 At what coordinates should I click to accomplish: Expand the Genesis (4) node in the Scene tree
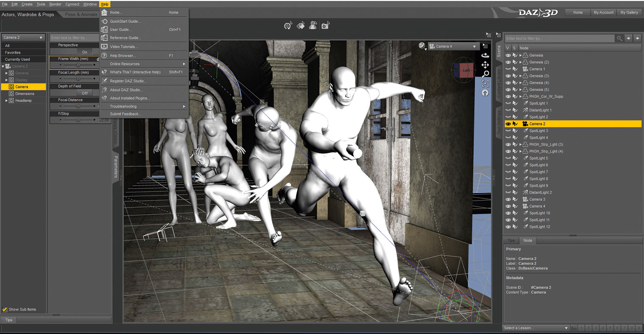click(x=521, y=83)
